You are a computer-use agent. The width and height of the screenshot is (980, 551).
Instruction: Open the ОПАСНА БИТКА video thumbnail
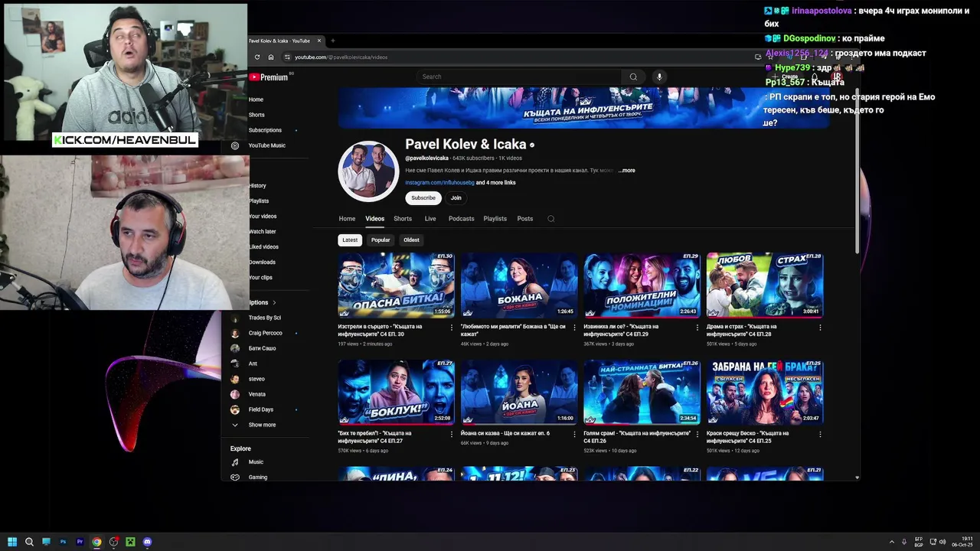point(396,285)
